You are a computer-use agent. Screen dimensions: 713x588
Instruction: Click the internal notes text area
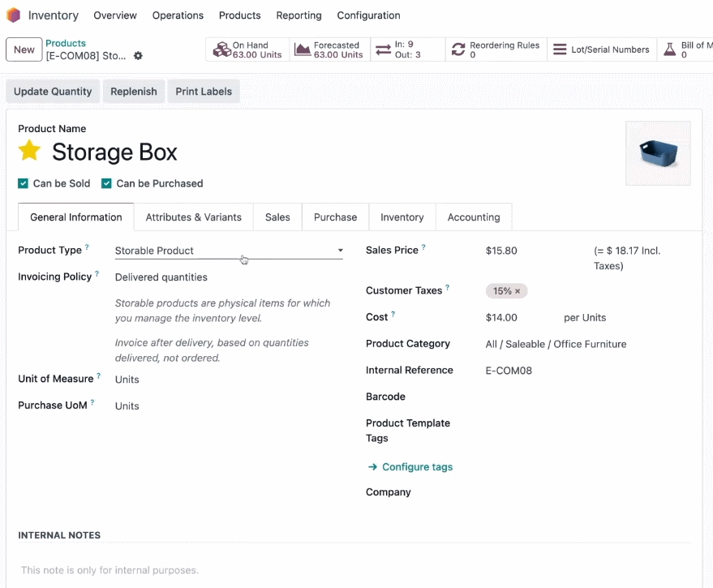click(354, 570)
